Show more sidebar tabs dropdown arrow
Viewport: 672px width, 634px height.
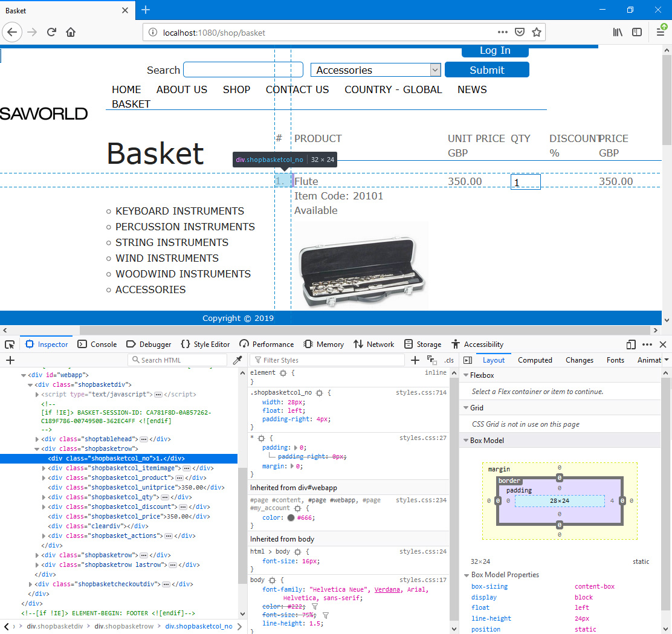point(667,360)
